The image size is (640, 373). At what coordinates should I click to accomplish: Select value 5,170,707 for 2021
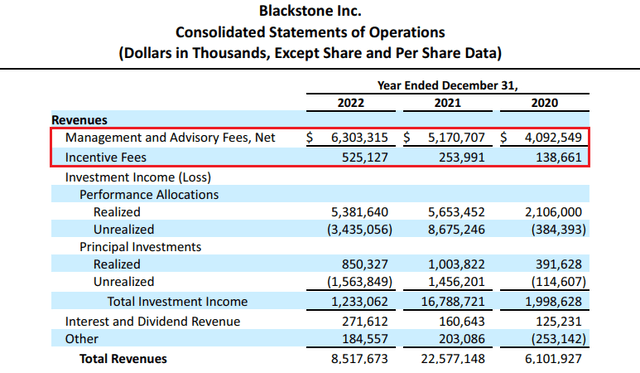coord(456,138)
